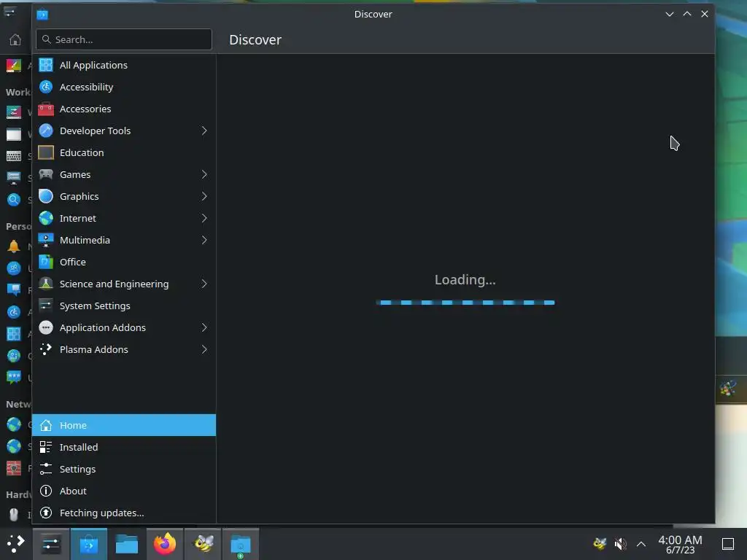Click home icon in System Settings window

pyautogui.click(x=15, y=39)
